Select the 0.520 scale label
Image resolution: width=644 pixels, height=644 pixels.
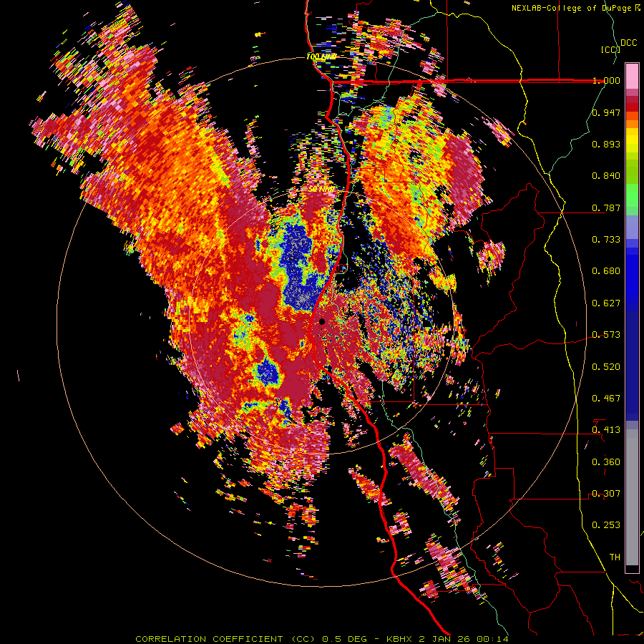(x=606, y=367)
